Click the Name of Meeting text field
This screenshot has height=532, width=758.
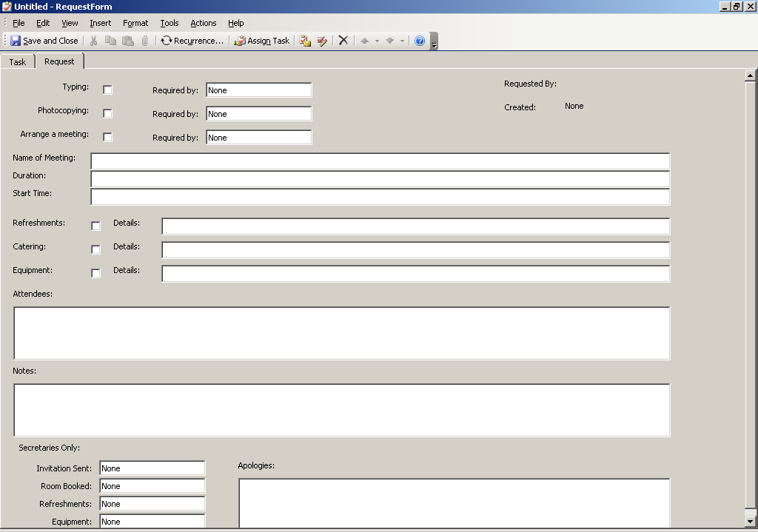pos(380,161)
